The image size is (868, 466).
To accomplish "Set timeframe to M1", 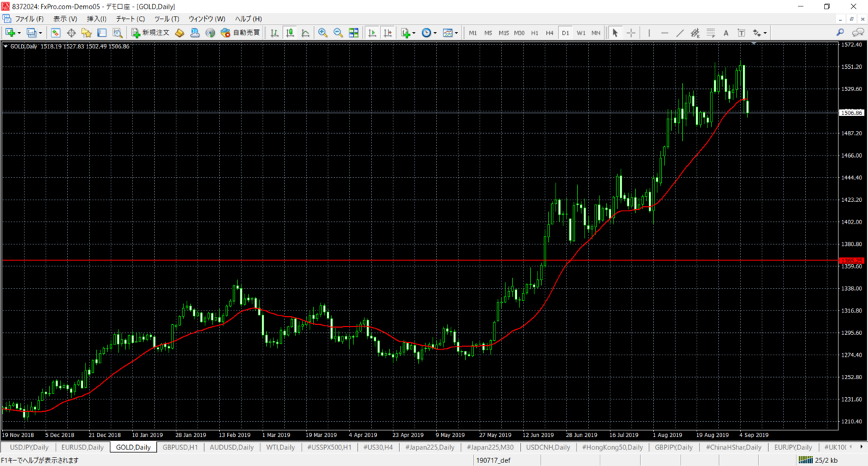I will tap(473, 33).
